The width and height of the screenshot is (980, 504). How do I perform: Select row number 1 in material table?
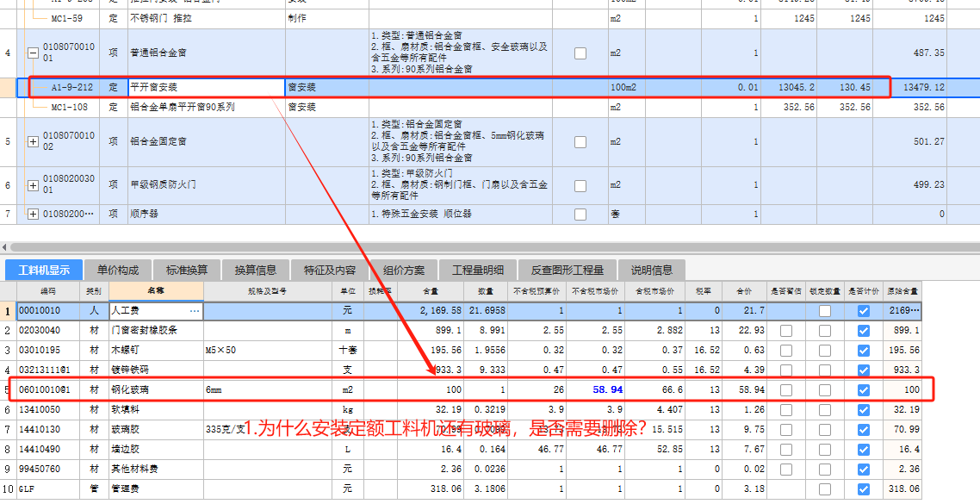point(8,311)
